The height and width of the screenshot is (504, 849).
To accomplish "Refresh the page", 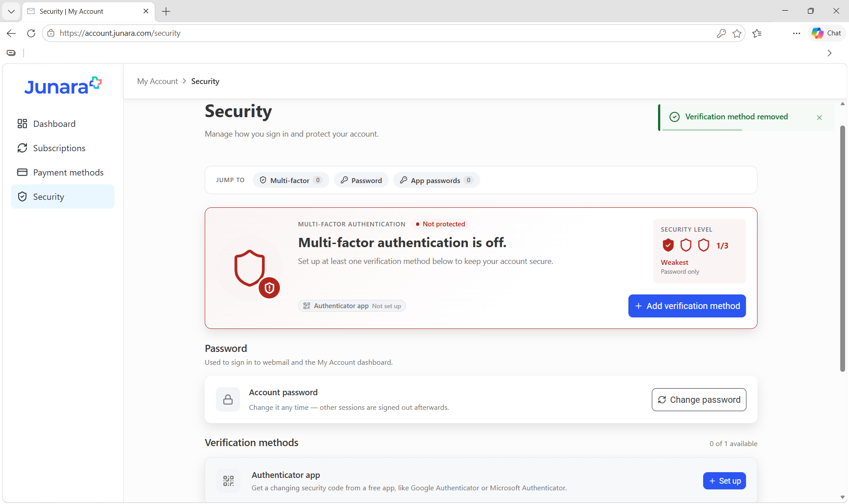I will point(31,33).
